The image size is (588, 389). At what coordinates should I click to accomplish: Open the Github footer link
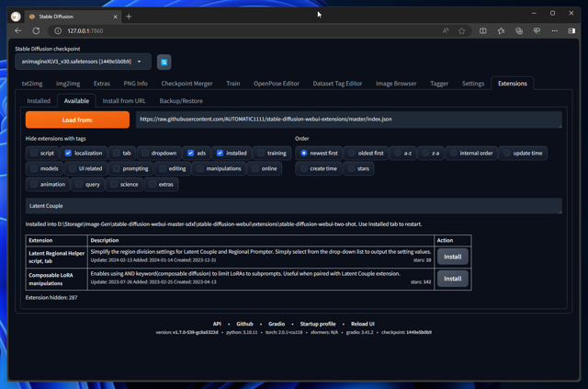coord(244,324)
